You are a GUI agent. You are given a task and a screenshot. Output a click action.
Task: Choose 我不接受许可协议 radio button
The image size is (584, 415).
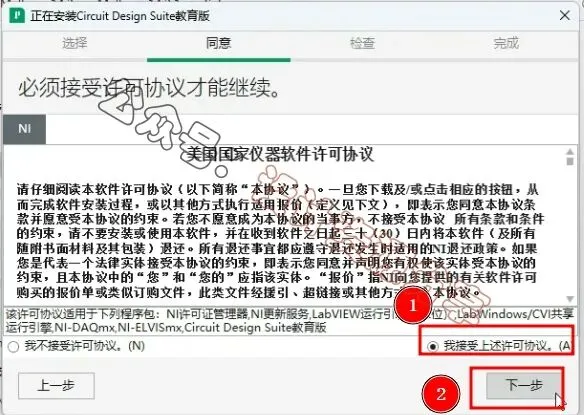point(13,347)
